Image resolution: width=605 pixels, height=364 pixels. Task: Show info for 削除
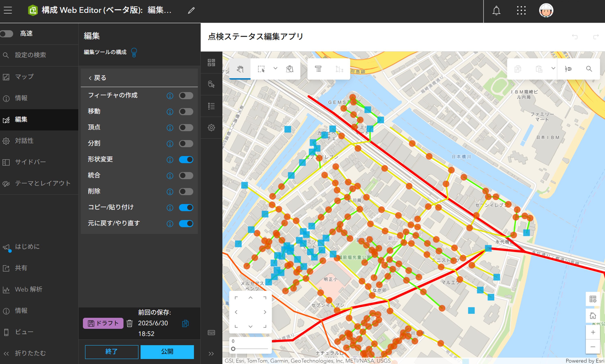tap(170, 192)
